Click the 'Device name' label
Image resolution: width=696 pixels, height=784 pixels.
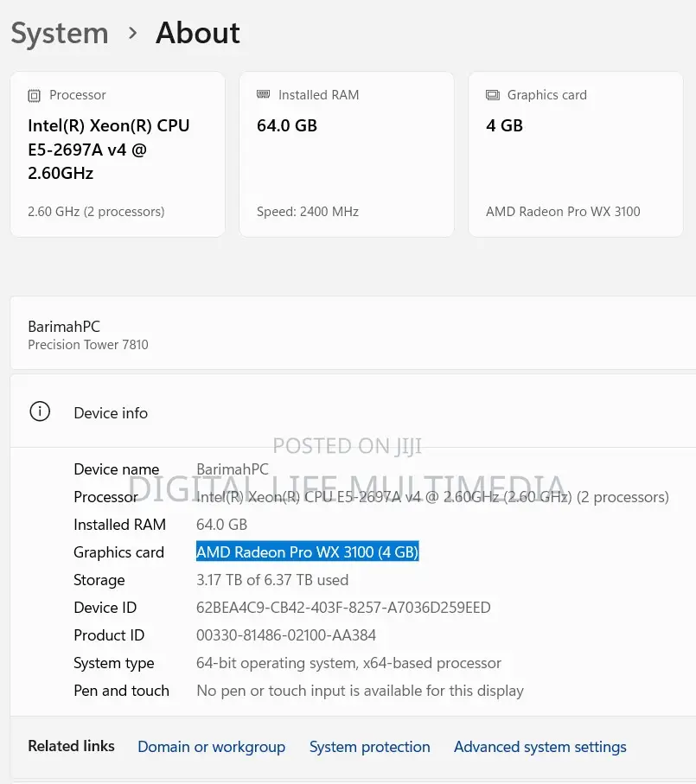coord(117,469)
